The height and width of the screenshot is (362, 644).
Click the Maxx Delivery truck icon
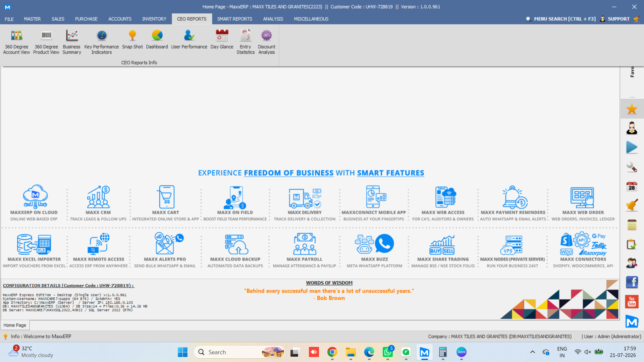click(x=305, y=198)
